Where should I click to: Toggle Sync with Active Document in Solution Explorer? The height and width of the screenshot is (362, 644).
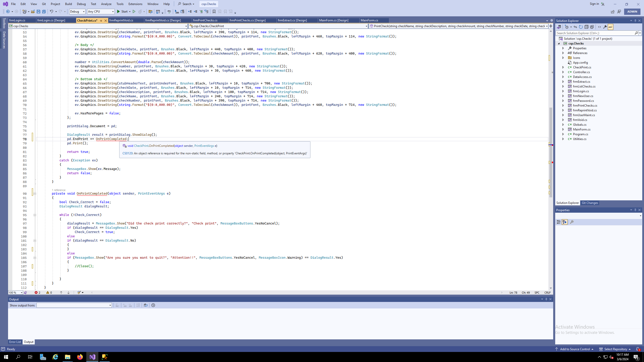tap(575, 27)
